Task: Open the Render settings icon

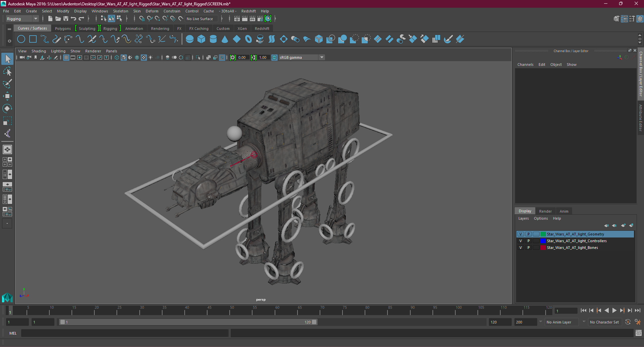Action: click(260, 19)
